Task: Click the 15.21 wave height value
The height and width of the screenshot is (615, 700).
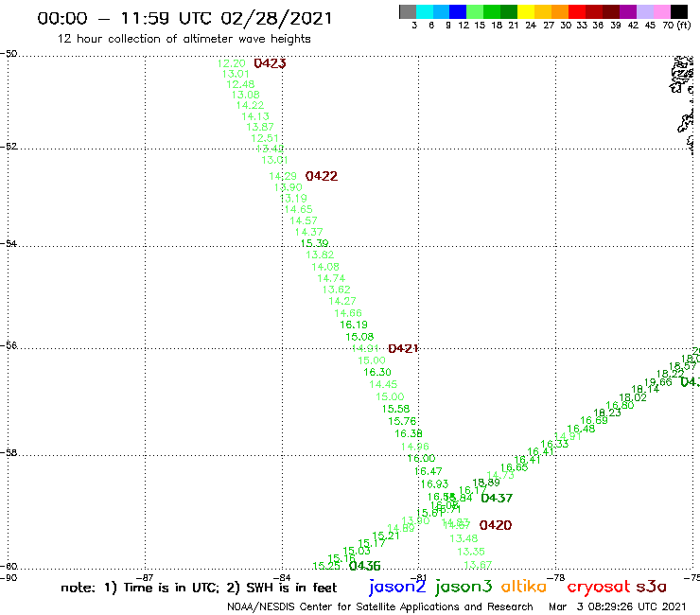Action: 386,536
